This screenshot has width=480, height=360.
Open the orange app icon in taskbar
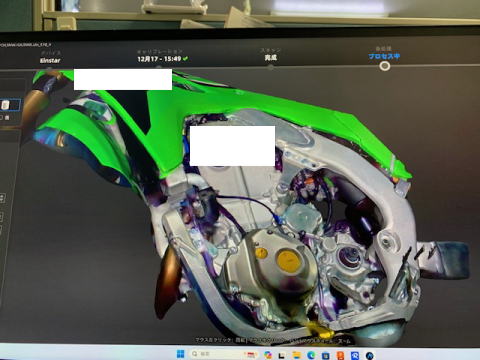coord(340,355)
